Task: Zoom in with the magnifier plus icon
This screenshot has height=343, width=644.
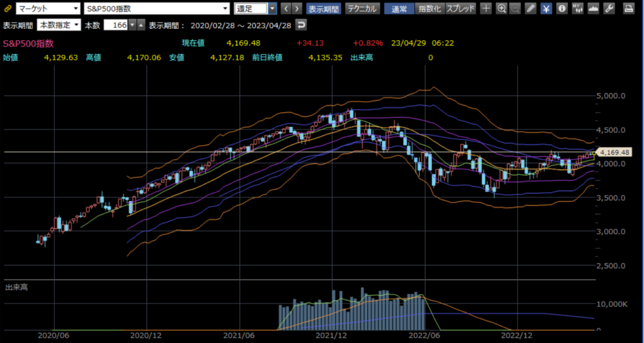Action: [501, 9]
